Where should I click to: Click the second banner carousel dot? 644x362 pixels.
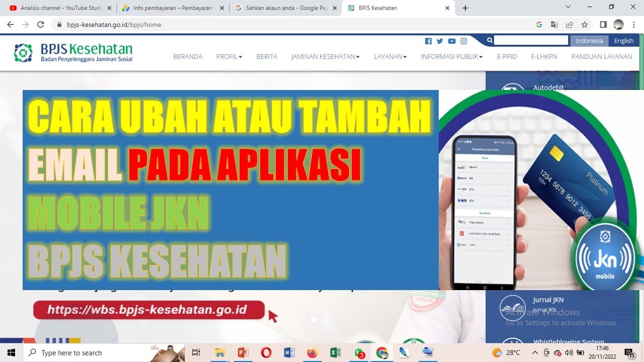coord(326,319)
